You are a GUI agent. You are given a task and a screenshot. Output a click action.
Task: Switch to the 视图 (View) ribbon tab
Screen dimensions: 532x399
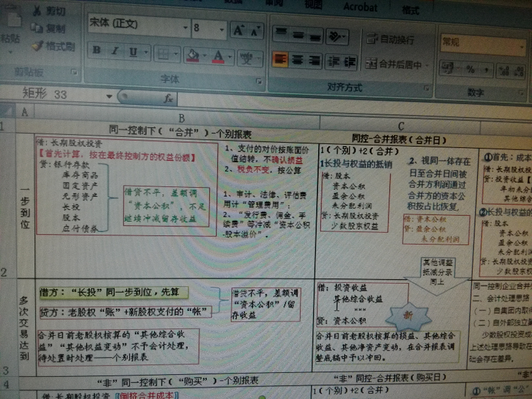click(314, 5)
